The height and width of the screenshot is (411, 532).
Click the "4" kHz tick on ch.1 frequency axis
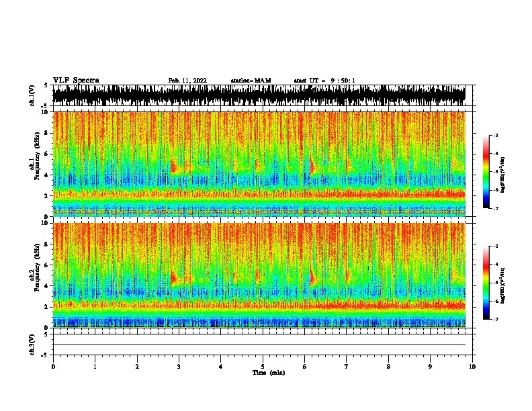(47, 175)
